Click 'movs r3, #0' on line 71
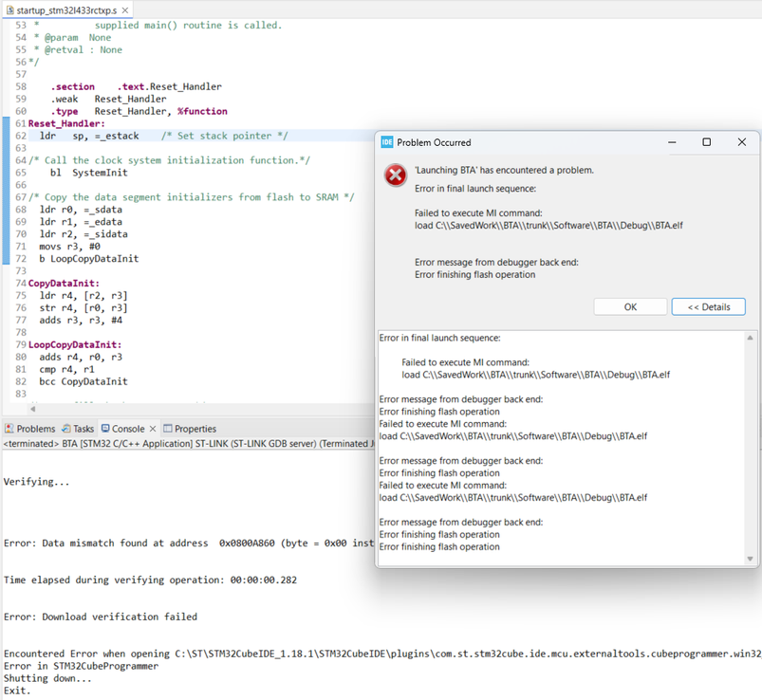This screenshot has width=762, height=700. 70,247
